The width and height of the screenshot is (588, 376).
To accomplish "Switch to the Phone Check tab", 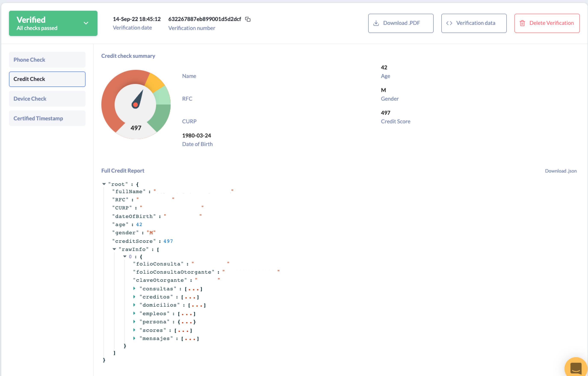I will tap(47, 60).
